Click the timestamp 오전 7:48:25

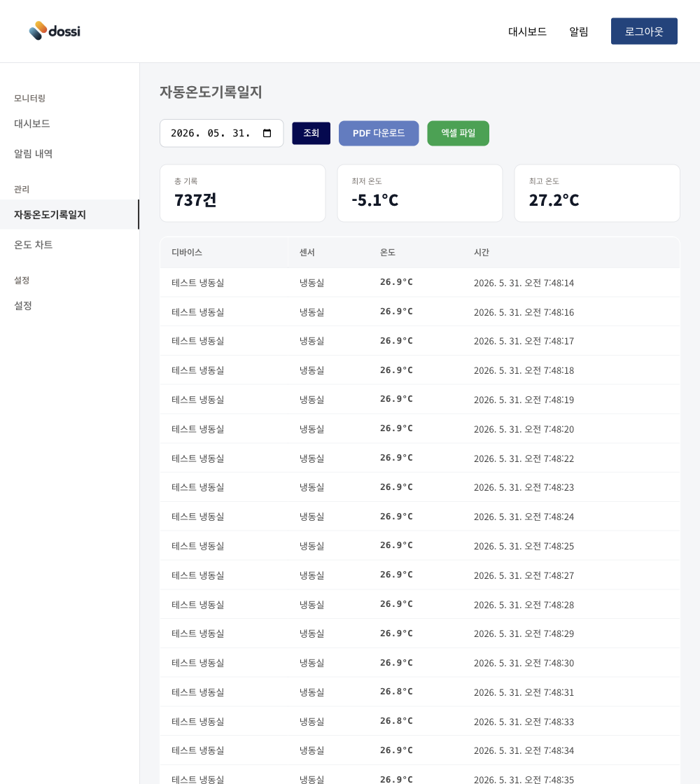pos(524,546)
